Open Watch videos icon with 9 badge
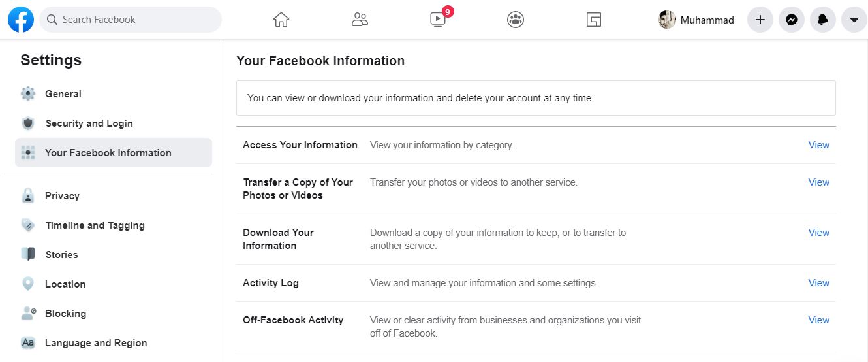 click(x=439, y=18)
